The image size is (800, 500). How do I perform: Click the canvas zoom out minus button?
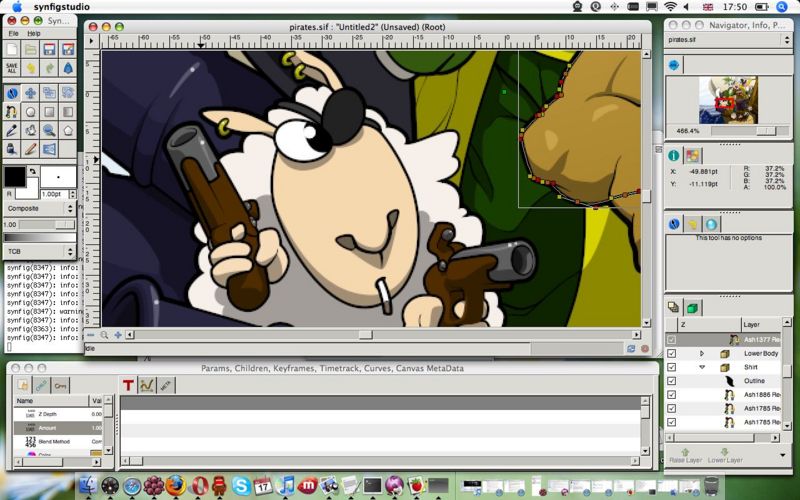click(91, 335)
